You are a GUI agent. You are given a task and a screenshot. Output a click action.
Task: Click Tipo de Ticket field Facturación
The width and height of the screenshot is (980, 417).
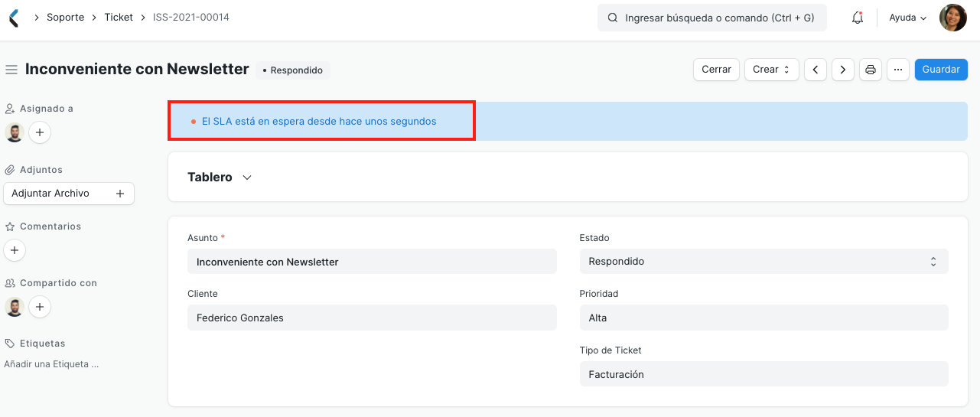[x=764, y=374]
